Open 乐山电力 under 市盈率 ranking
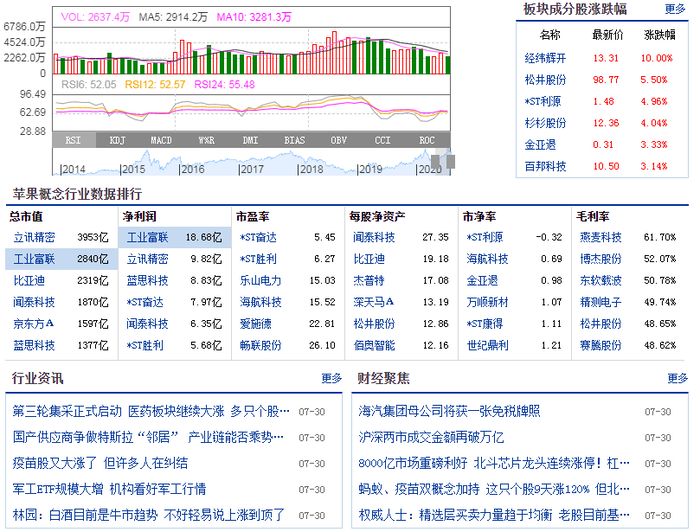The image size is (700, 532). (261, 280)
